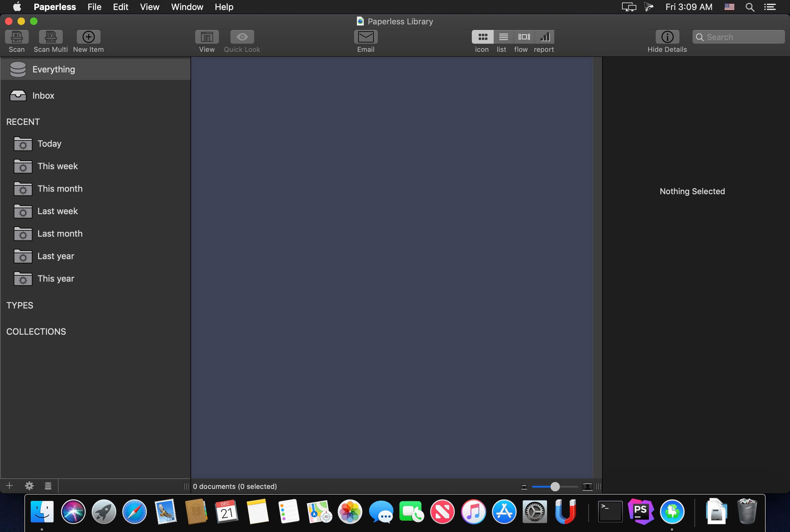The image size is (790, 532).
Task: Hide Details panel with info button
Action: (667, 37)
